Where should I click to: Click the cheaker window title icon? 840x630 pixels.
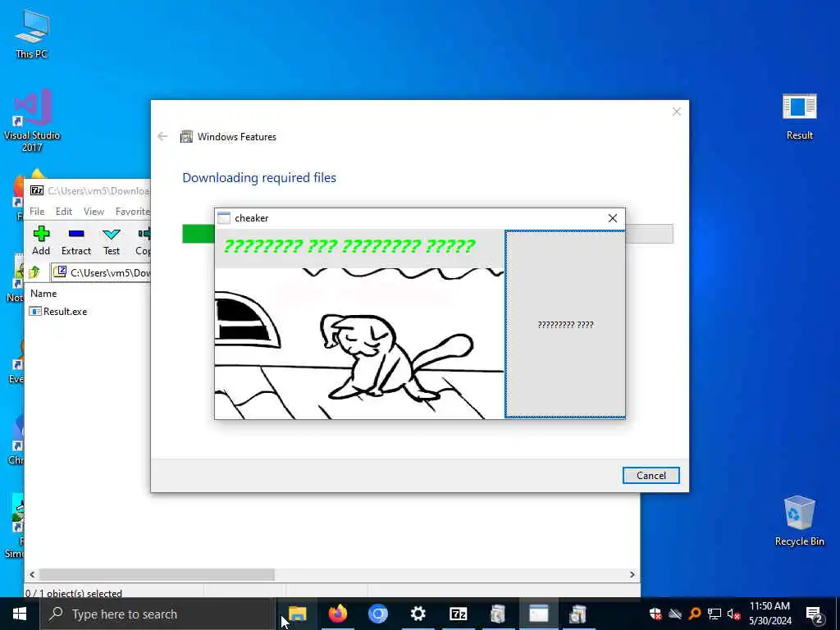tap(224, 218)
